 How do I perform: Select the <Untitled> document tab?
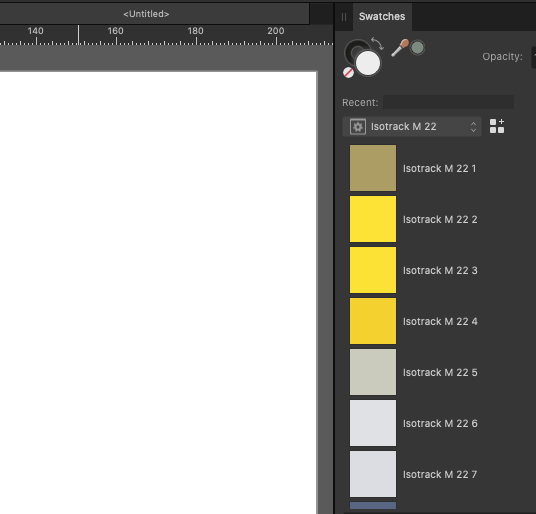click(x=146, y=14)
